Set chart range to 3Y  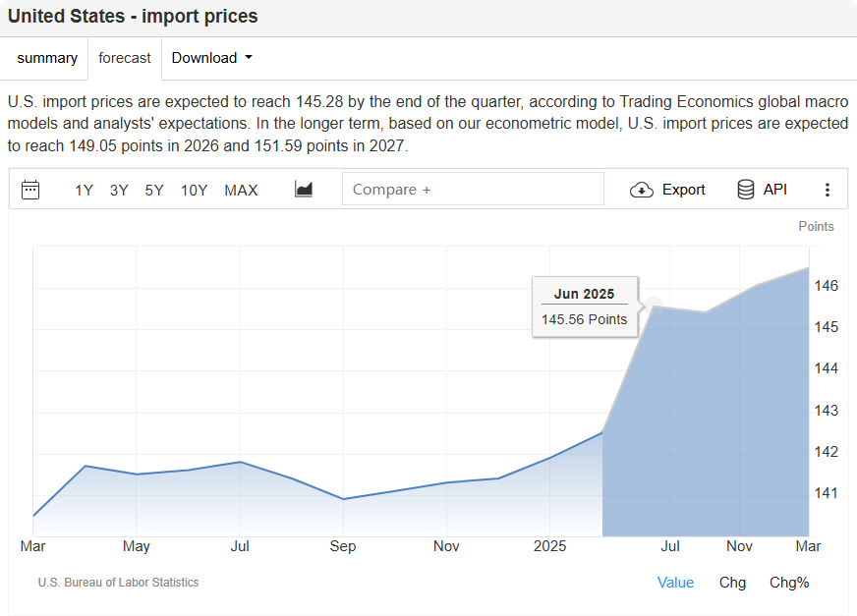[x=119, y=191]
